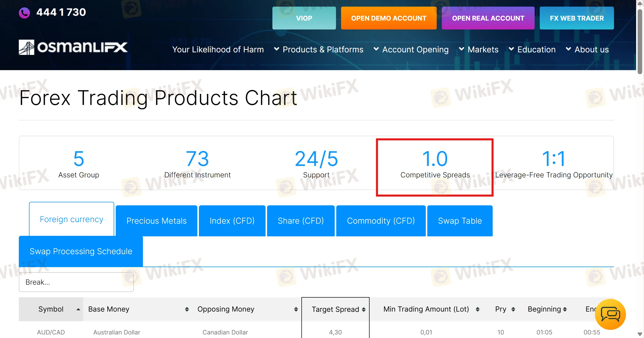The height and width of the screenshot is (338, 644).
Task: Sort Min Trading Amount column arrows
Action: pyautogui.click(x=478, y=309)
